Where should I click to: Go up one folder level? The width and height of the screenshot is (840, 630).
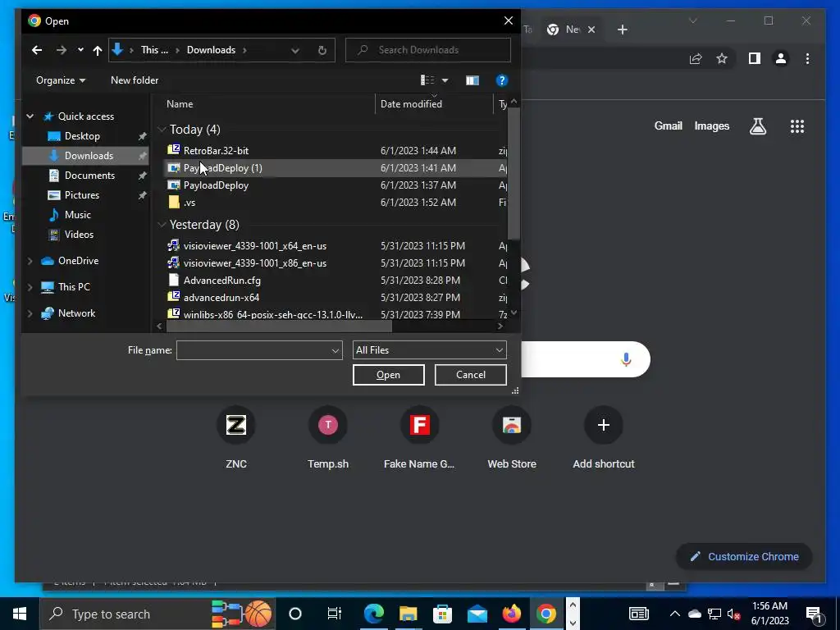97,50
